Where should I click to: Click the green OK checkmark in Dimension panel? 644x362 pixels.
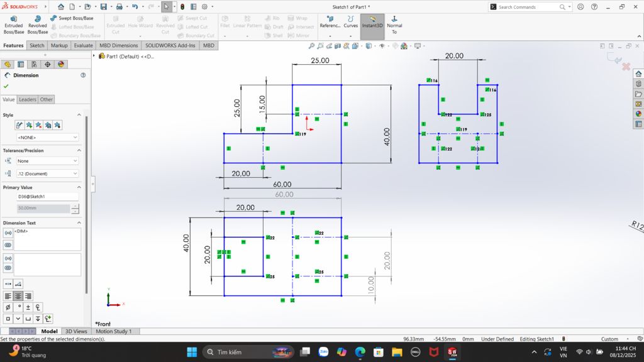coord(6,86)
